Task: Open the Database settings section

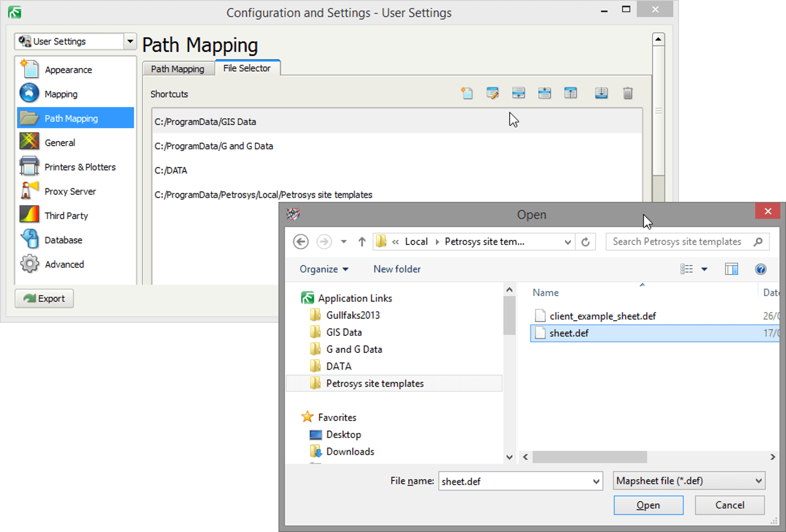Action: pyautogui.click(x=76, y=240)
